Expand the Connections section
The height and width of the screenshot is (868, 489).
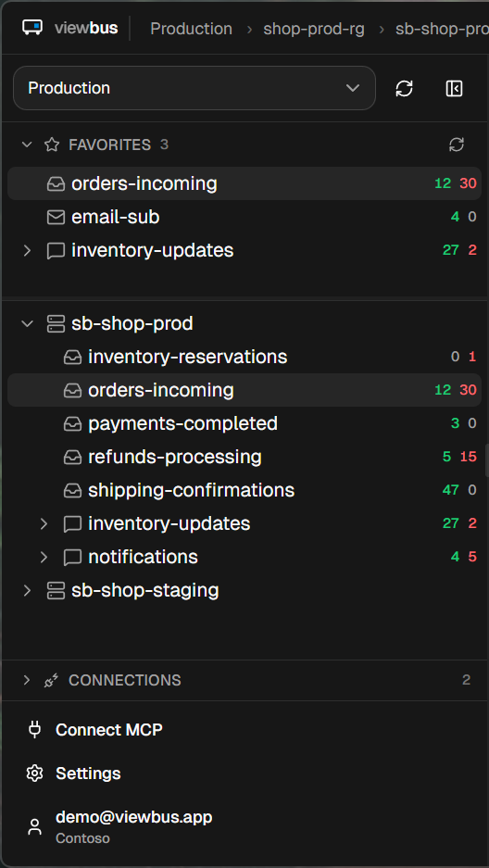click(27, 680)
